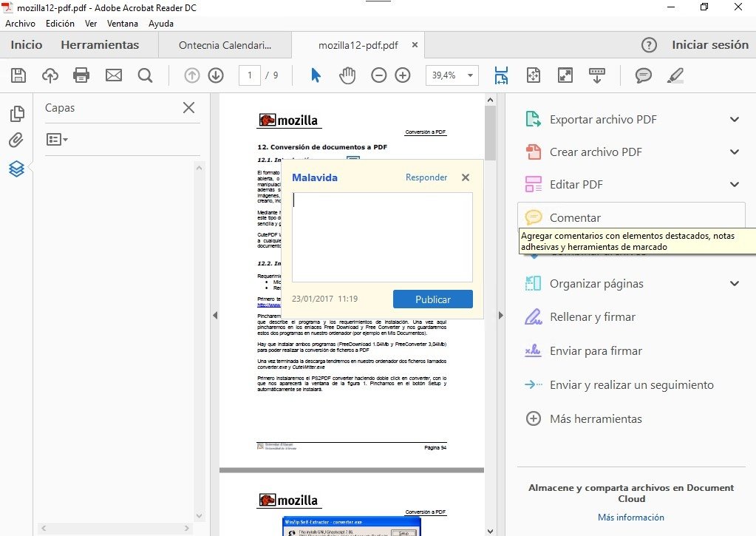Zoom in with the plus icon
Image resolution: width=756 pixels, height=536 pixels.
click(403, 75)
